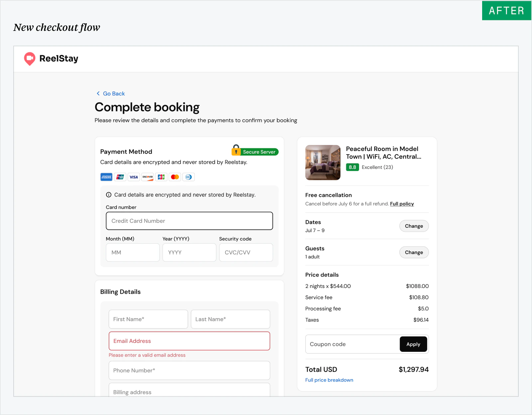Click the 8.8 rating badge
Viewport: 532px width, 415px height.
[352, 167]
